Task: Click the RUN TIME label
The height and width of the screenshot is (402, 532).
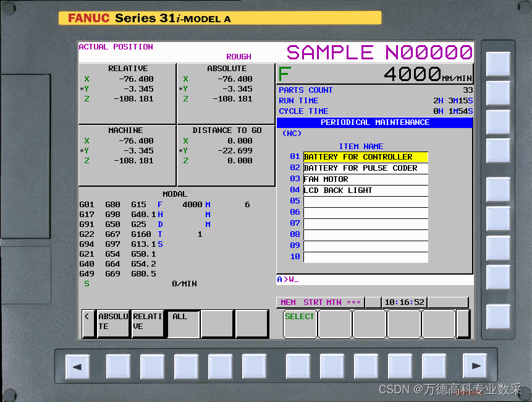Action: (298, 101)
